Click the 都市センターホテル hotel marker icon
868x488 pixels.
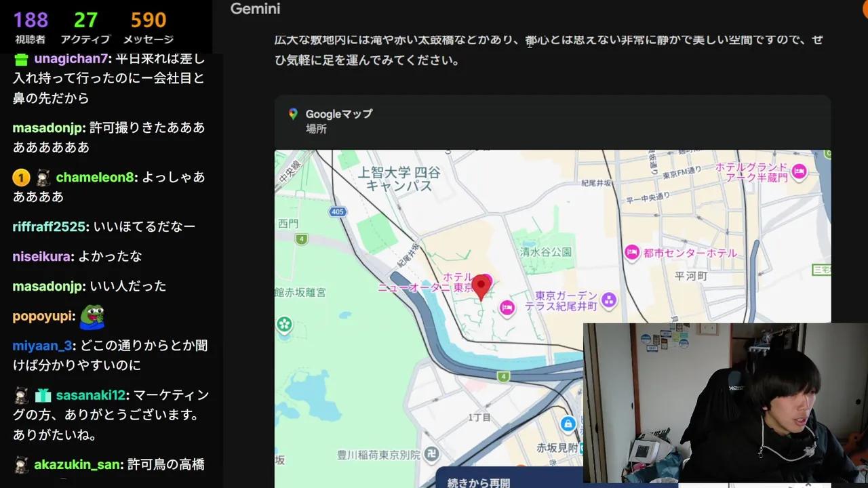(x=632, y=253)
